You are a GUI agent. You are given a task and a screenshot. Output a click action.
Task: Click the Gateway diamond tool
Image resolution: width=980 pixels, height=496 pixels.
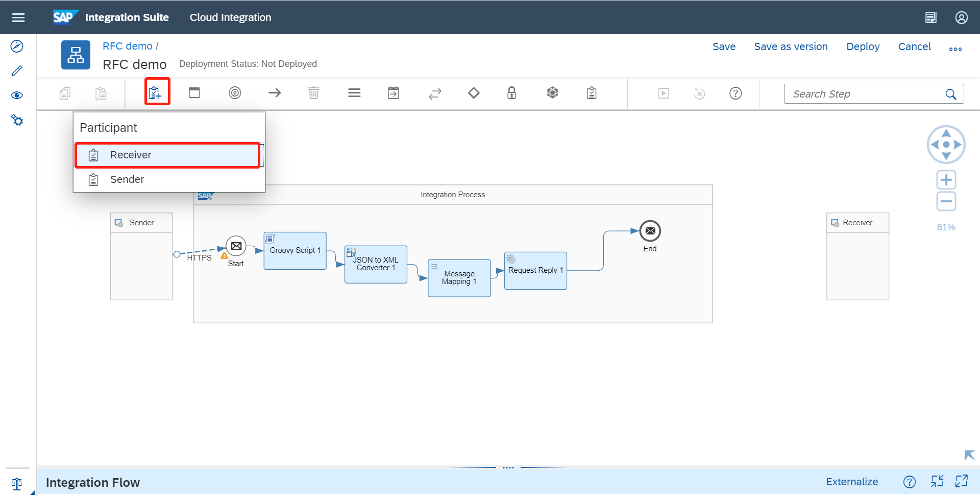click(x=473, y=93)
